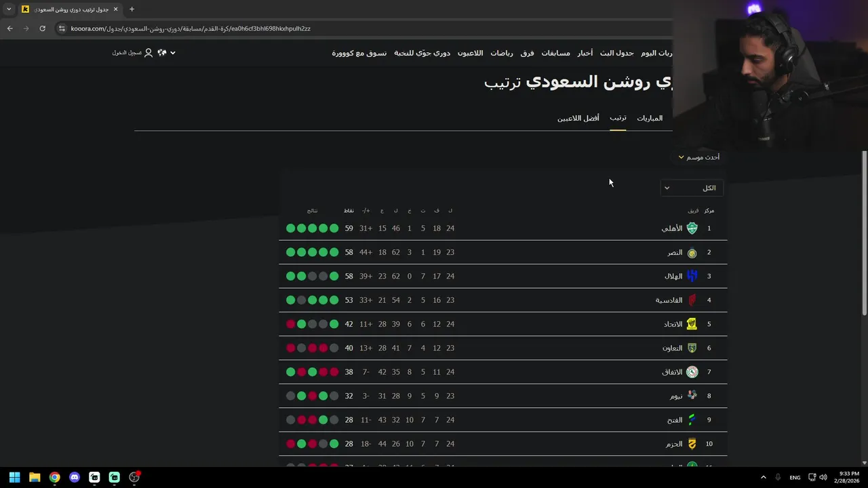
Task: Click the الحزم team name
Action: [674, 444]
